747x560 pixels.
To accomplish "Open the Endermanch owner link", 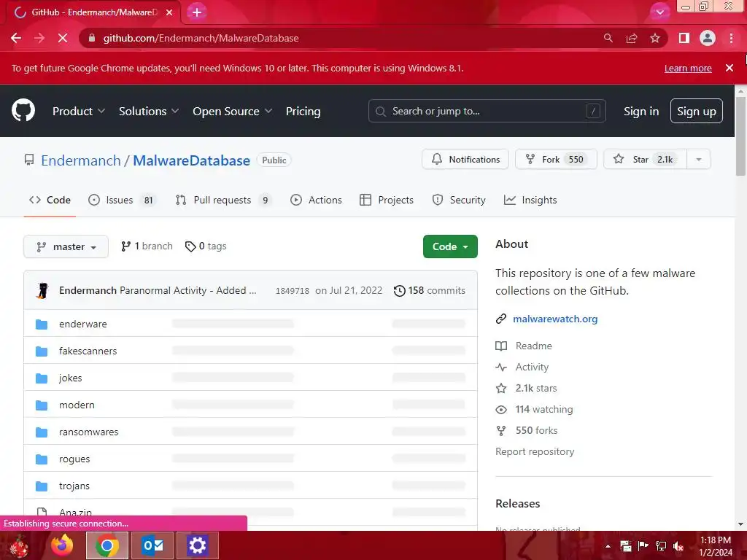I will point(81,160).
